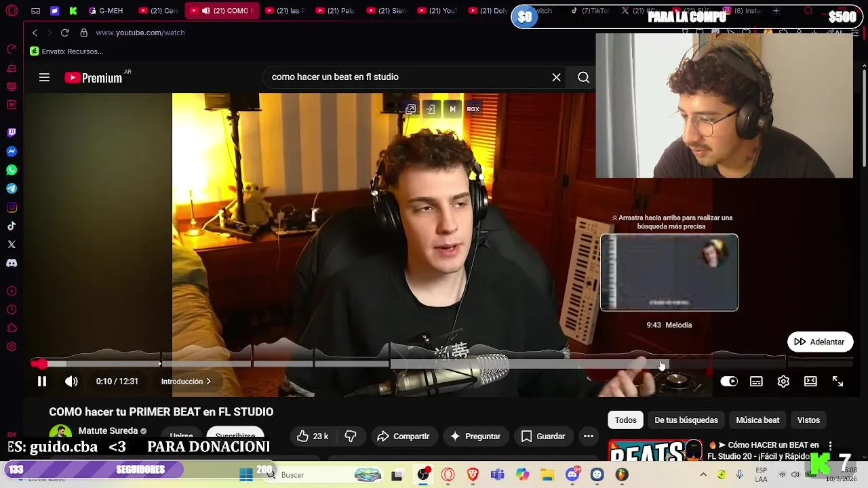Toggle autoplay switch

click(x=729, y=382)
